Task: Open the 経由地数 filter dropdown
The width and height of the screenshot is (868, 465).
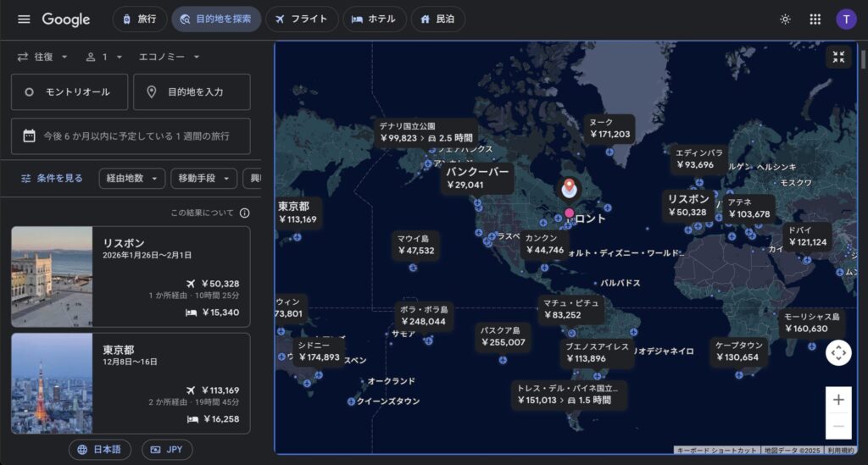Action: [x=131, y=179]
